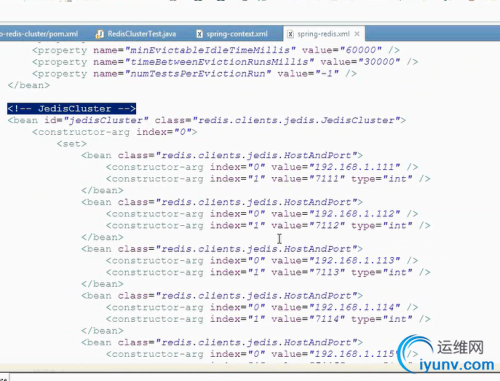
Task: Select the spring-redis.xml tab
Action: pos(323,34)
